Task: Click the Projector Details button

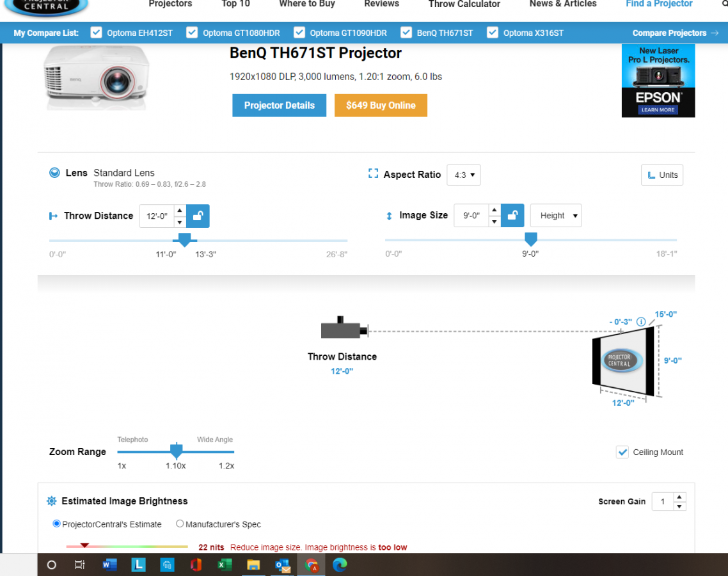Action: click(x=280, y=106)
